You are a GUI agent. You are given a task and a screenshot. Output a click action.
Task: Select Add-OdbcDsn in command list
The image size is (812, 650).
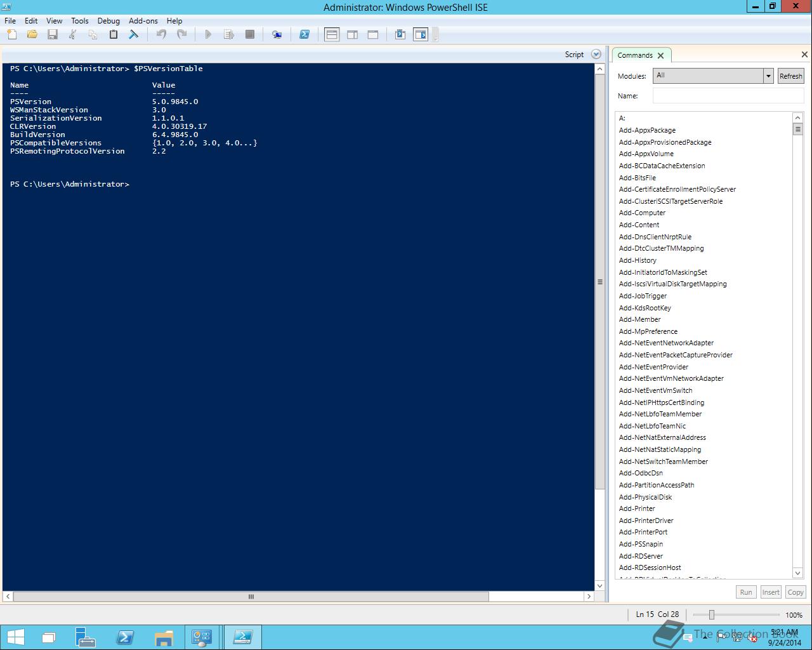[641, 473]
